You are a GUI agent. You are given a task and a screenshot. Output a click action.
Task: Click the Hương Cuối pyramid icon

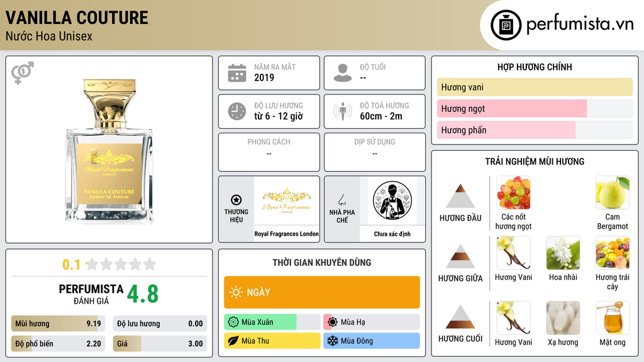pyautogui.click(x=460, y=317)
